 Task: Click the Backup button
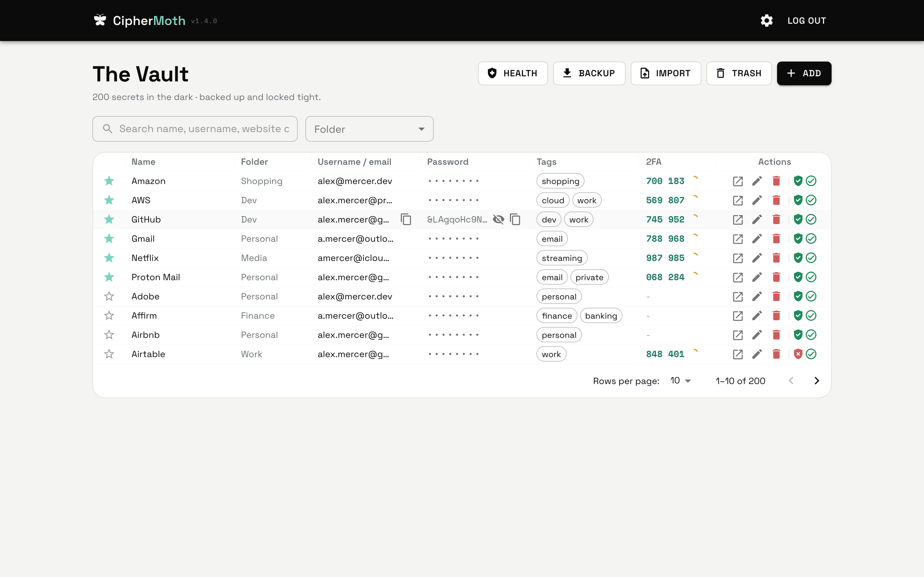pyautogui.click(x=589, y=73)
